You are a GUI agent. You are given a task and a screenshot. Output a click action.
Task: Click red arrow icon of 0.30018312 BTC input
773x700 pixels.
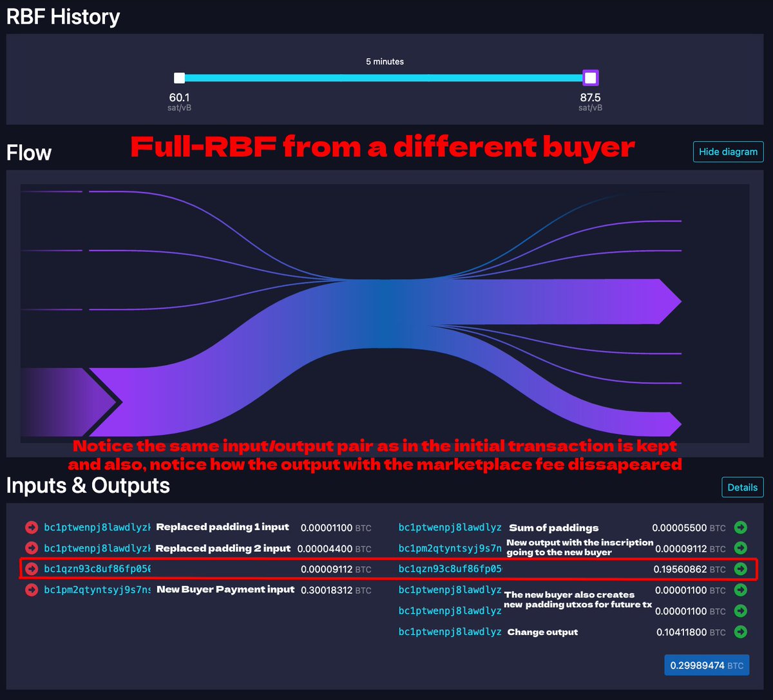32,590
